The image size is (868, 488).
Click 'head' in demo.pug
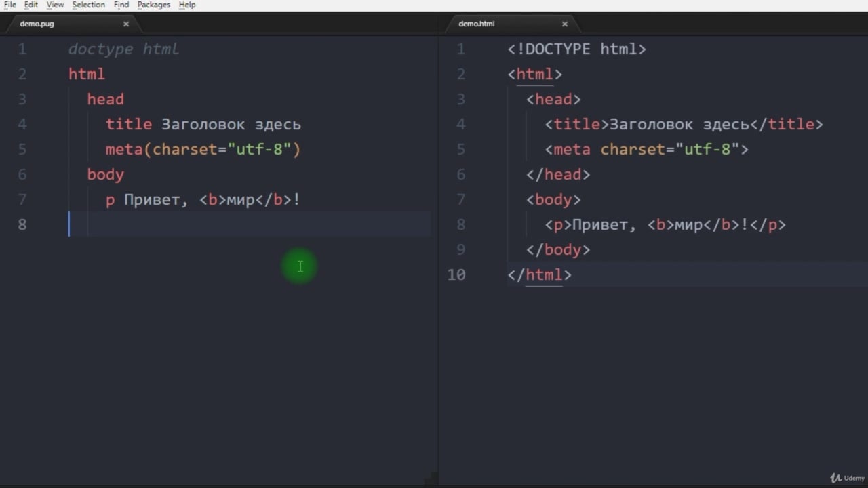(x=105, y=100)
